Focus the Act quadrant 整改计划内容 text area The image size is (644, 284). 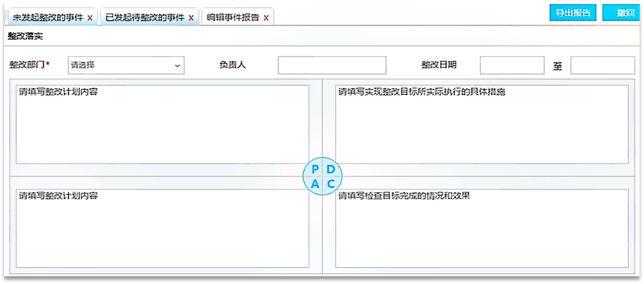(x=162, y=229)
